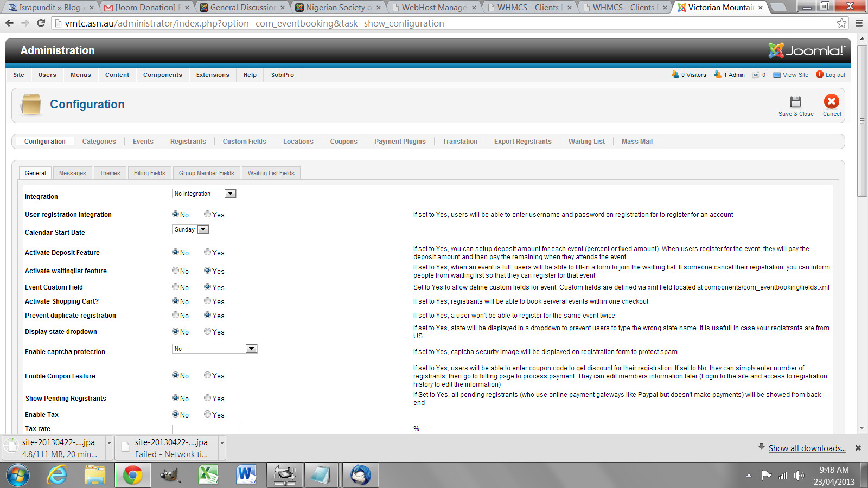Screen dimensions: 868x488
Task: Go to the Payment Plugins link
Action: pyautogui.click(x=400, y=142)
